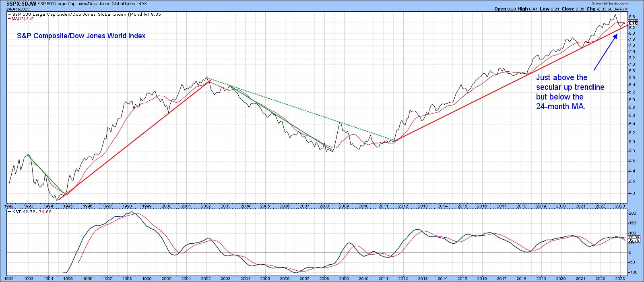This screenshot has width=644, height=282.
Task: Click the 8.6 label on the price axis
Action: 632,17
